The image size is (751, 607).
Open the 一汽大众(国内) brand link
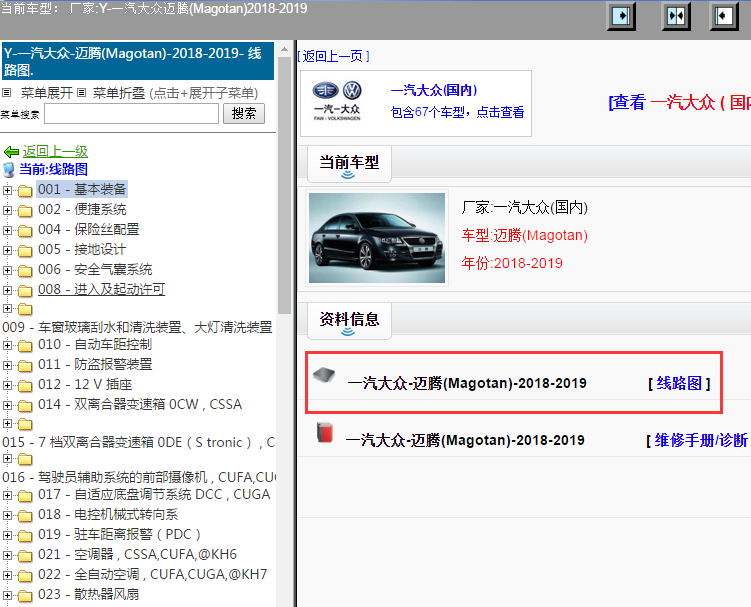pos(434,90)
